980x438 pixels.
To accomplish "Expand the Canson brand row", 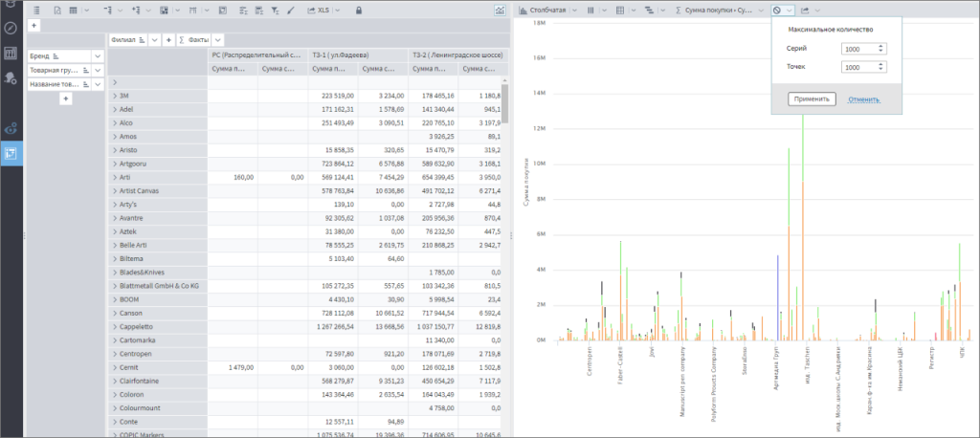I will [x=115, y=312].
